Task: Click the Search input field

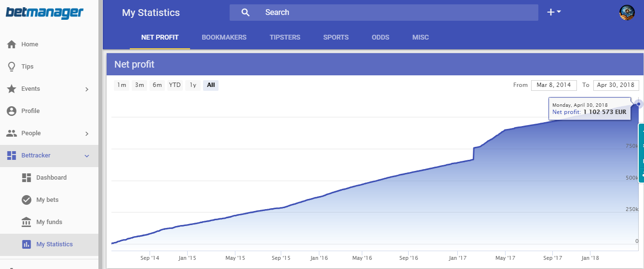Action: (x=384, y=13)
